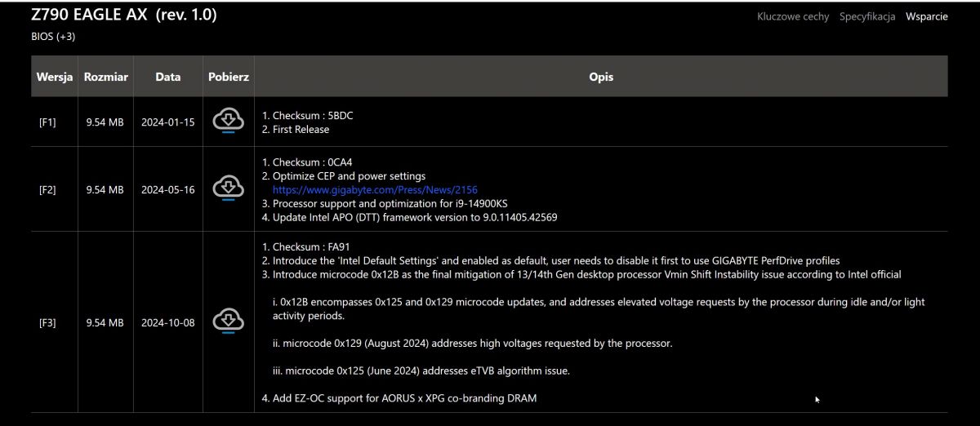The width and height of the screenshot is (980, 426).
Task: Click the microcode 0x129 (August 2024) line
Action: pos(472,344)
